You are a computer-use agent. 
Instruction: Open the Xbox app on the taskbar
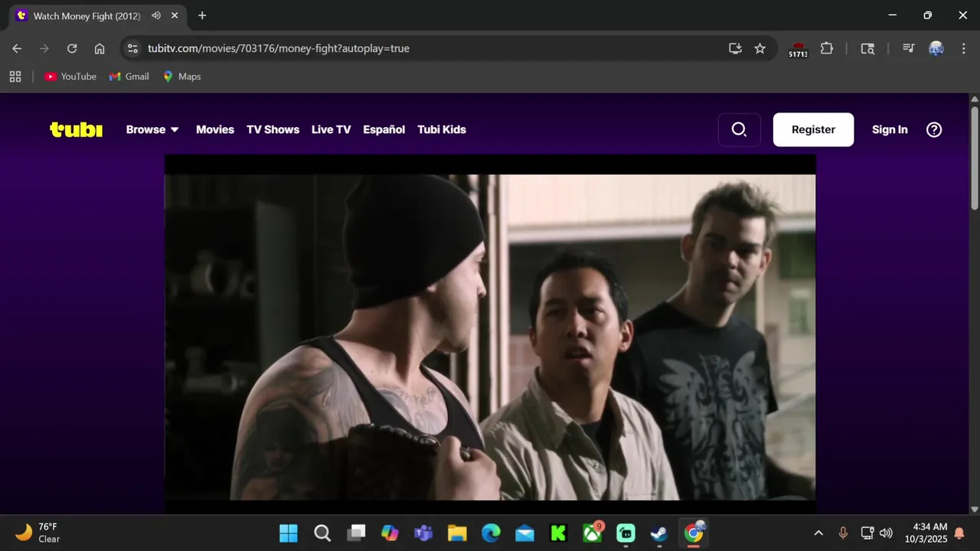click(x=593, y=533)
